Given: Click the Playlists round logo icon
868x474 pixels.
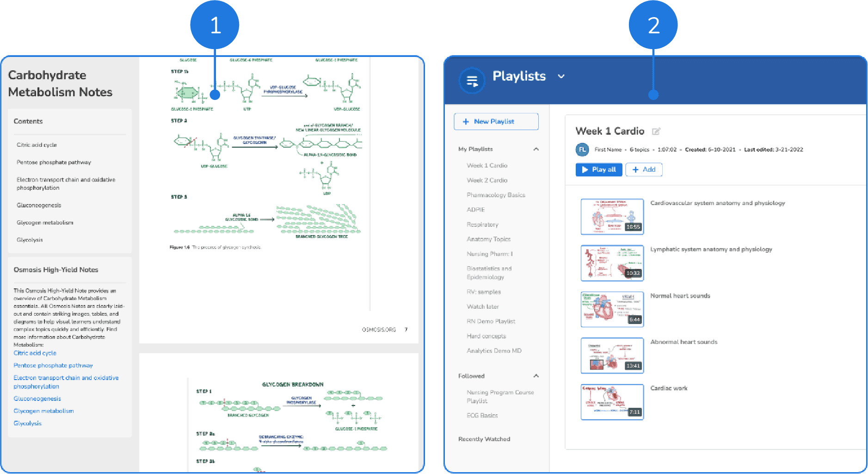Looking at the screenshot, I should [472, 81].
